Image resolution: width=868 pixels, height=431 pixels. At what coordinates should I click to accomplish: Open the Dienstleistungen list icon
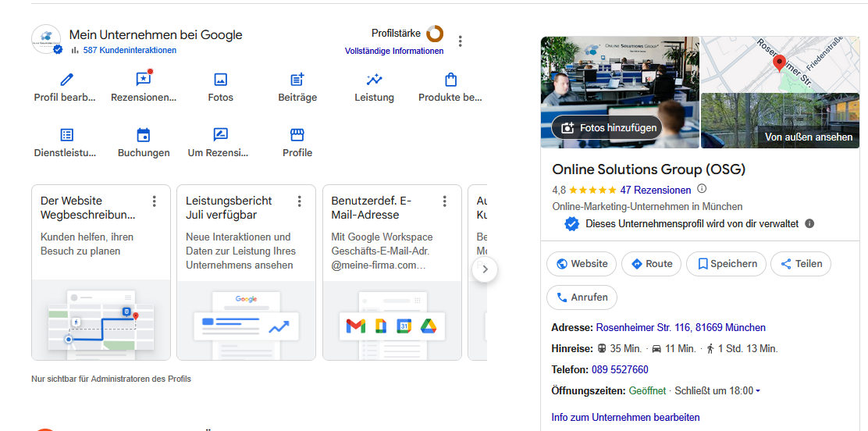[x=66, y=134]
